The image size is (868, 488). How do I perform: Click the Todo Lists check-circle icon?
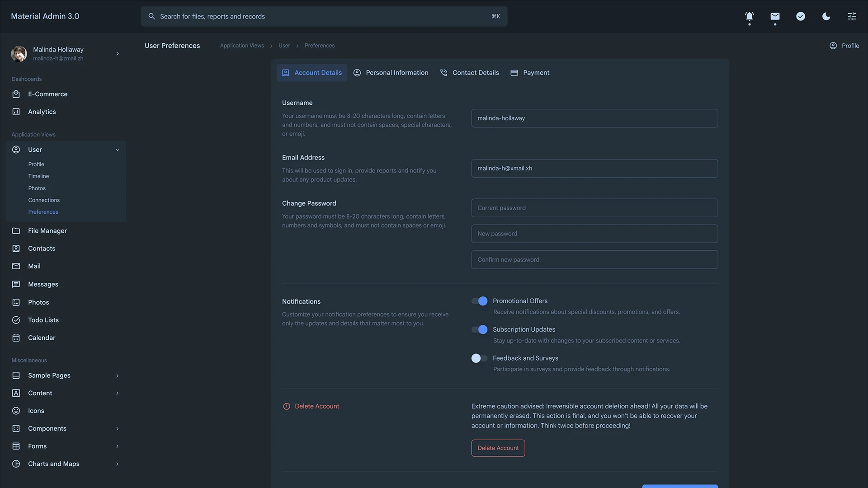16,320
